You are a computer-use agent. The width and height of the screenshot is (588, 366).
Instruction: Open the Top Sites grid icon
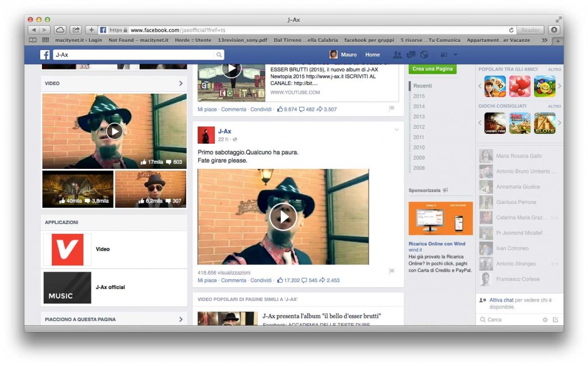pyautogui.click(x=45, y=40)
